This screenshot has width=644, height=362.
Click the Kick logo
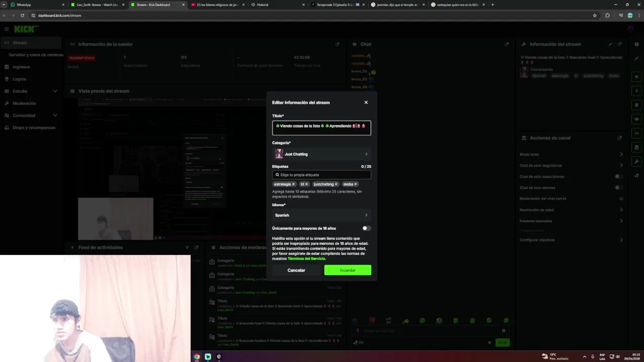[x=24, y=29]
